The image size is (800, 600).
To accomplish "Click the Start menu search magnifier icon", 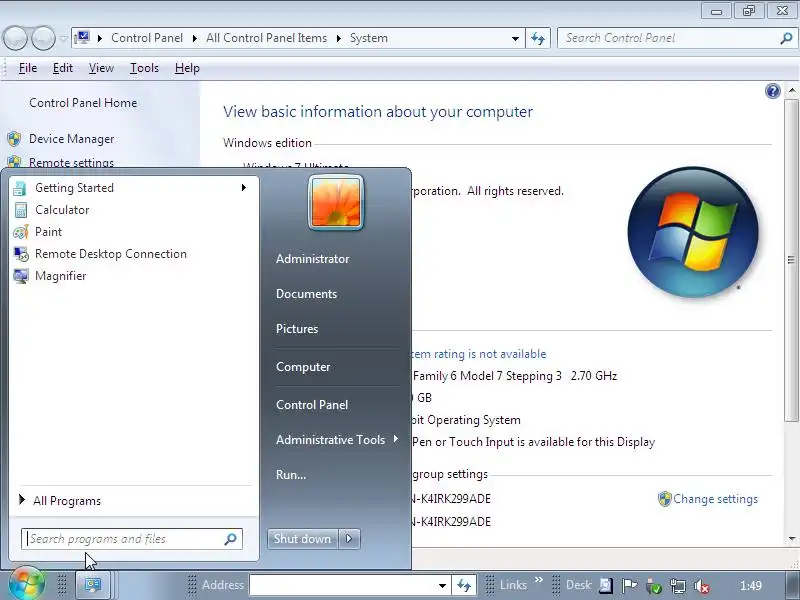I will 231,539.
